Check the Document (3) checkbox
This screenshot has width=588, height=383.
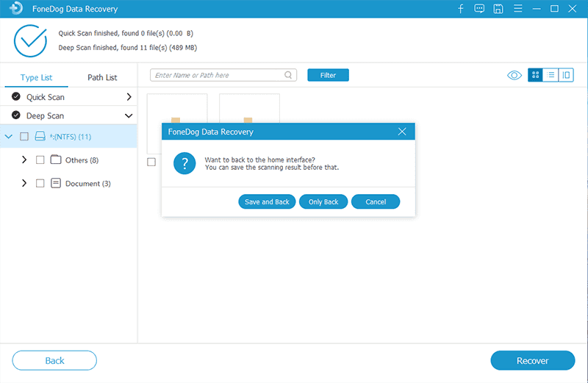[40, 183]
